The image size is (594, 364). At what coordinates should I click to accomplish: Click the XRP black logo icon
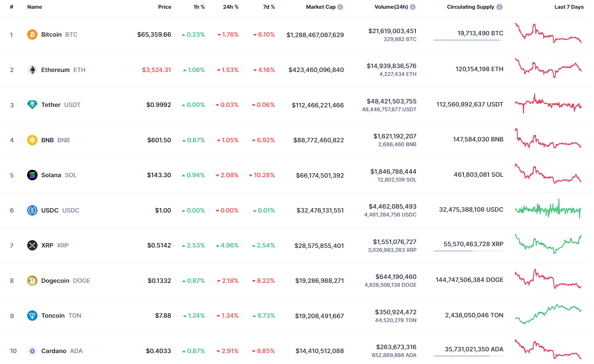pyautogui.click(x=32, y=245)
